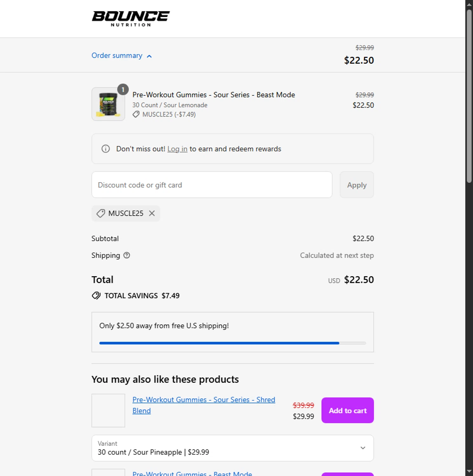Image resolution: width=473 pixels, height=476 pixels.
Task: Click the USD $22.50 total amount
Action: (351, 280)
